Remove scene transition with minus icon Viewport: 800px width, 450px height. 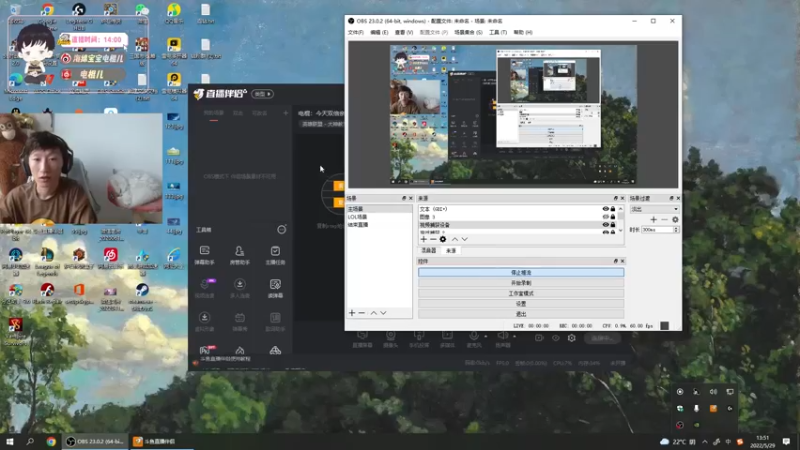pyautogui.click(x=664, y=219)
